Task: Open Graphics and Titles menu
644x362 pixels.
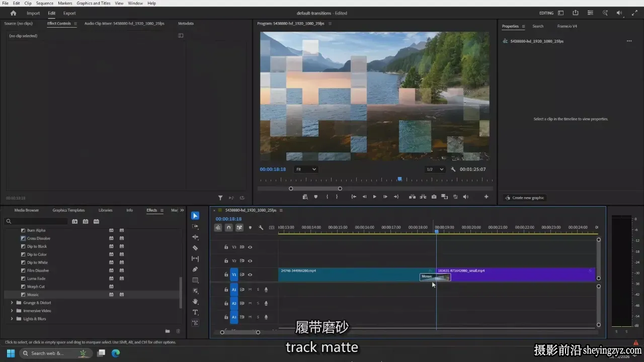Action: click(94, 3)
